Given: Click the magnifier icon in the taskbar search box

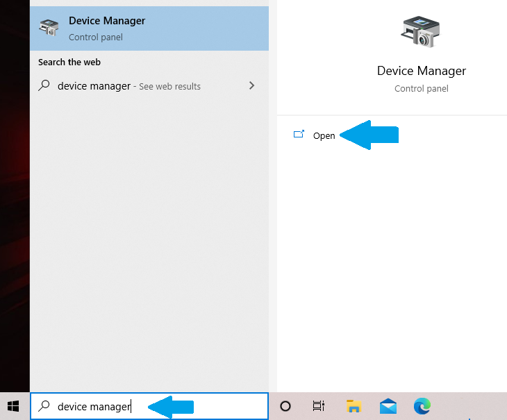Looking at the screenshot, I should point(44,406).
